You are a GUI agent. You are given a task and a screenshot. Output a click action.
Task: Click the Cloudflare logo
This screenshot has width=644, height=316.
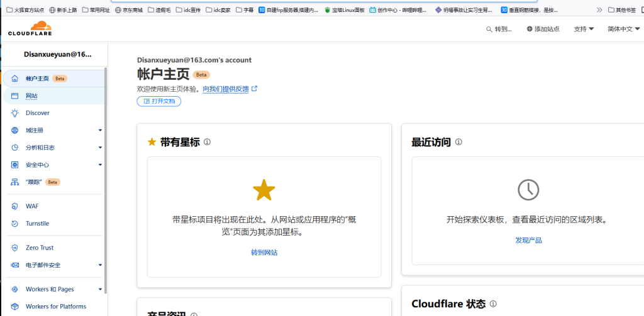(30, 28)
